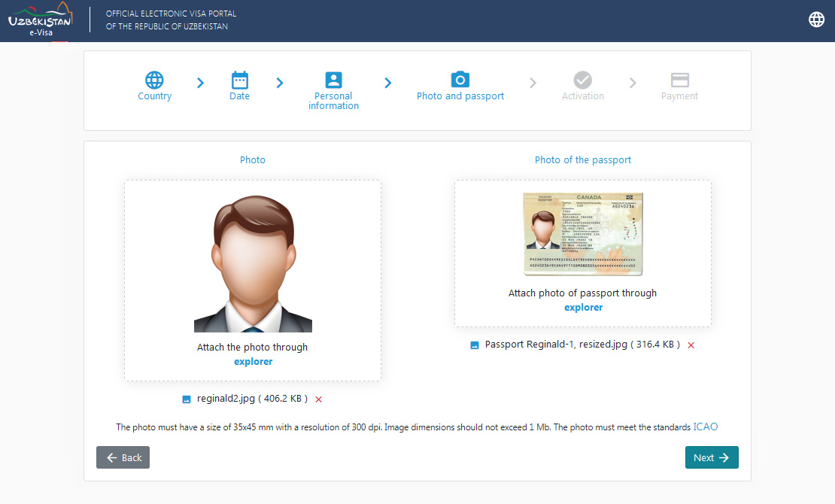
Task: Click chevron arrow between Country and Date
Action: (200, 83)
